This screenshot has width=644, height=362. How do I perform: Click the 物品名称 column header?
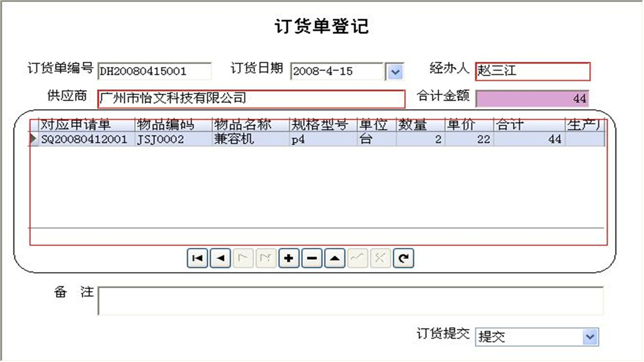(x=247, y=125)
